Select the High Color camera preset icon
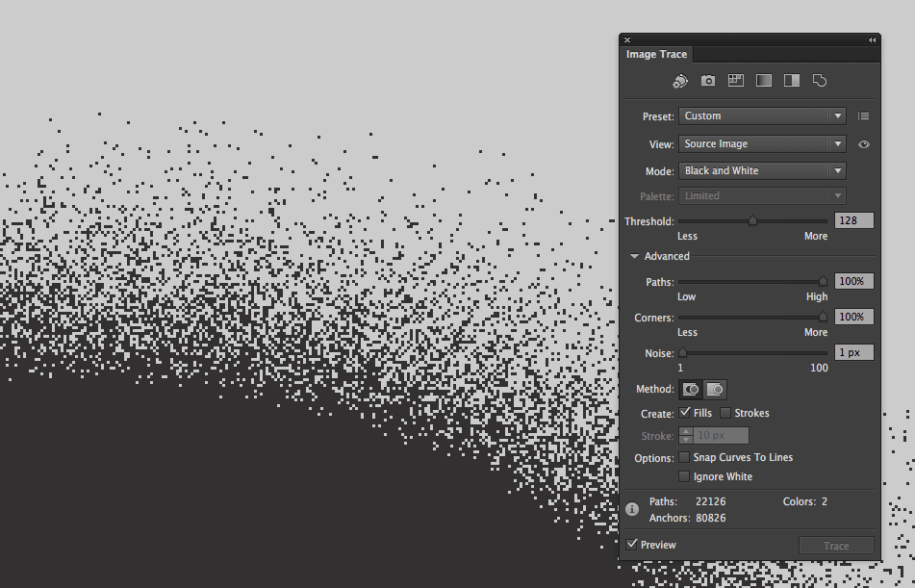915x588 pixels. click(708, 81)
